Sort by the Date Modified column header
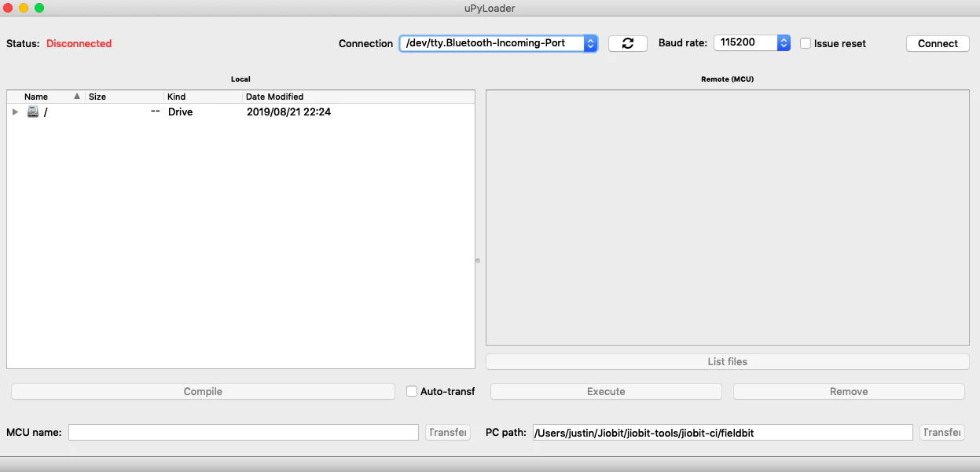The width and height of the screenshot is (980, 472). 358,97
